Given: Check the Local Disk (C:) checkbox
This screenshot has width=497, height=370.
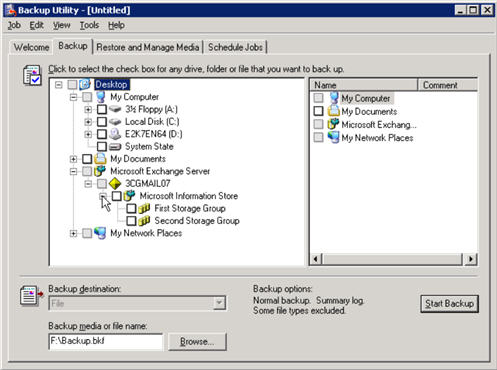Looking at the screenshot, I should pyautogui.click(x=102, y=122).
